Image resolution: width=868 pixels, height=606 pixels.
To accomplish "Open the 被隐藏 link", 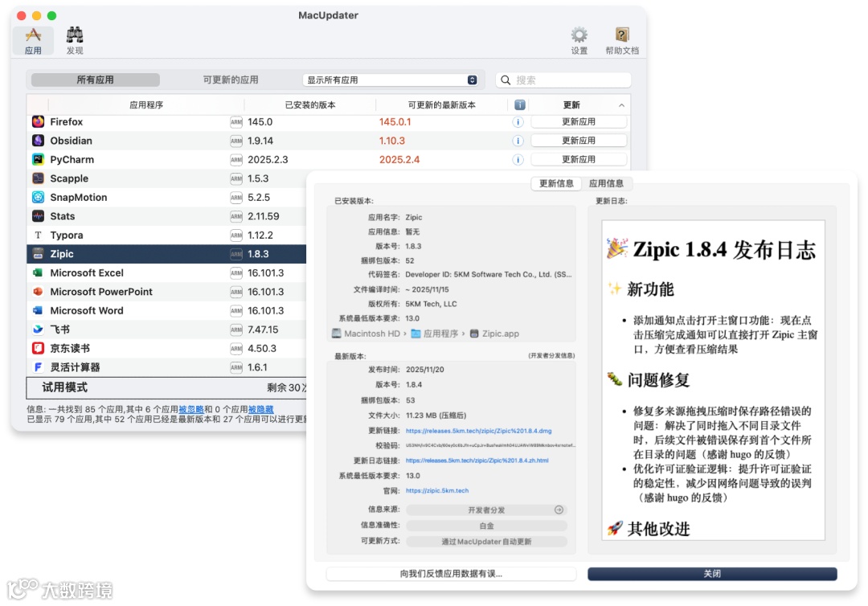I will (260, 409).
